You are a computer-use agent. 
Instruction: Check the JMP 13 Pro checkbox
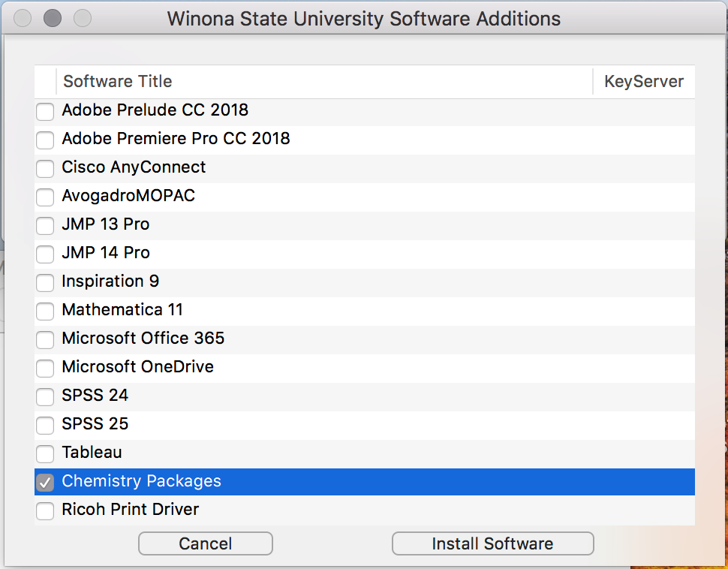click(x=46, y=226)
